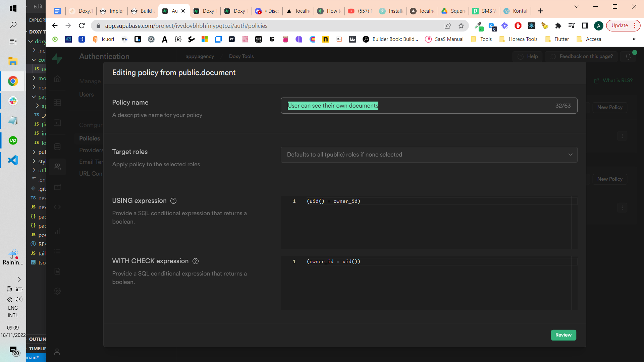Viewport: 644px width, 362px height.
Task: Bookmark this page with star icon
Action: [x=461, y=26]
